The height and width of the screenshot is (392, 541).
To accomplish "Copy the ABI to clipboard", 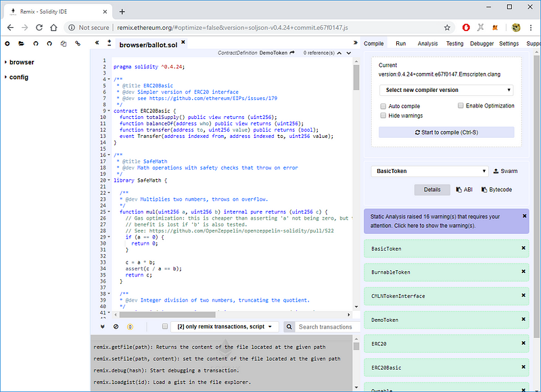I will [x=465, y=190].
